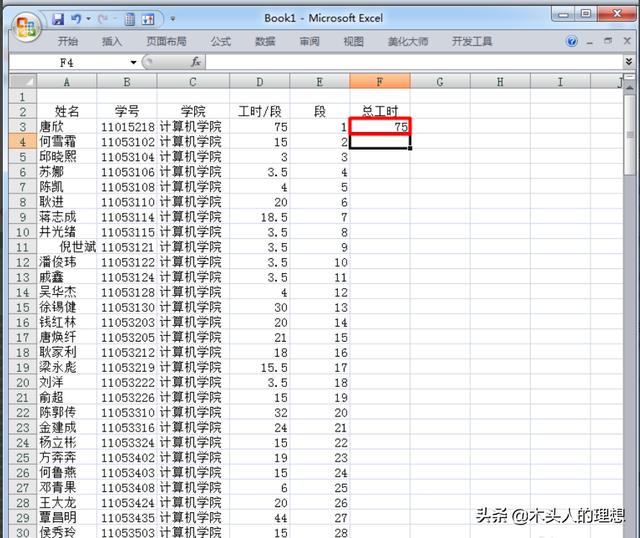Screen dimensions: 640x538
Task: Click the Name Box showing F4
Action: coord(67,62)
